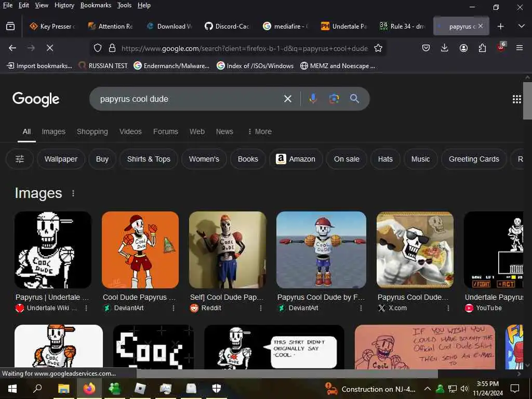Open MEMZ and Noescape bookmark
The height and width of the screenshot is (399, 532).
[x=338, y=66]
